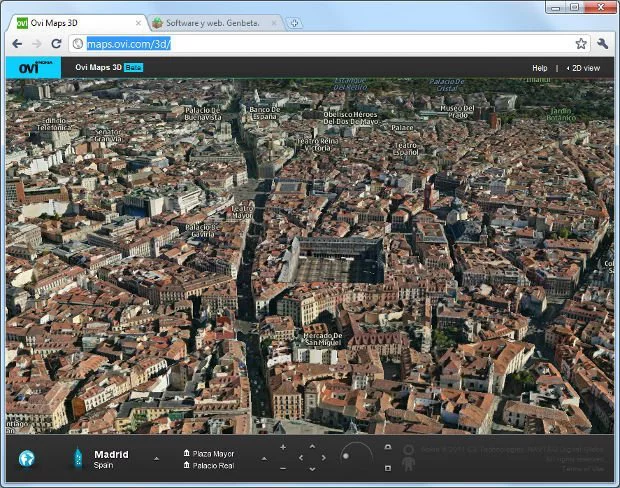Fly to Palacio Real landmark
620x488 pixels.
point(209,465)
